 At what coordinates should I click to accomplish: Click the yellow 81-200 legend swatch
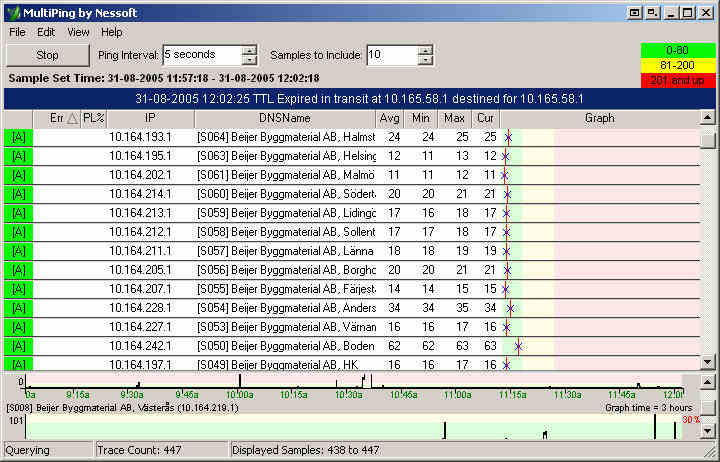coord(678,65)
